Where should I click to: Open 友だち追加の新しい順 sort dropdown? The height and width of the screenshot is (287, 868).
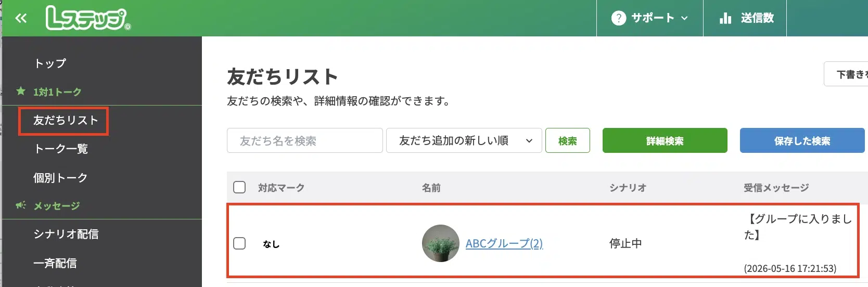(464, 140)
